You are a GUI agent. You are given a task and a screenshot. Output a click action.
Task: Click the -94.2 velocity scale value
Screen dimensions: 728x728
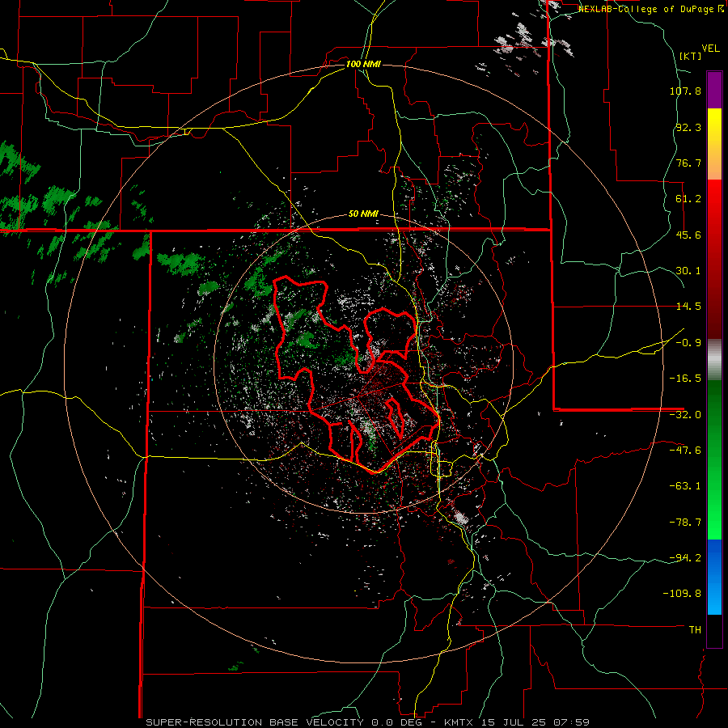point(685,558)
